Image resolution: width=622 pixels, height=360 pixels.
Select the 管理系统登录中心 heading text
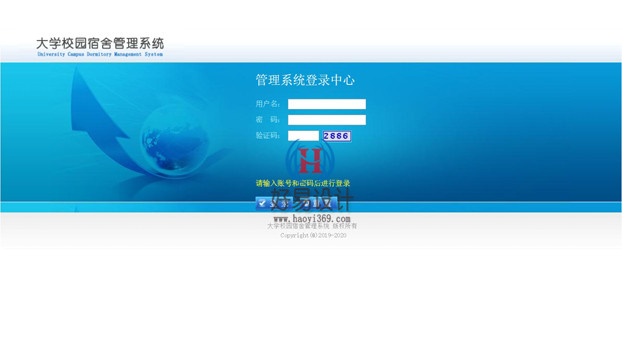(305, 80)
